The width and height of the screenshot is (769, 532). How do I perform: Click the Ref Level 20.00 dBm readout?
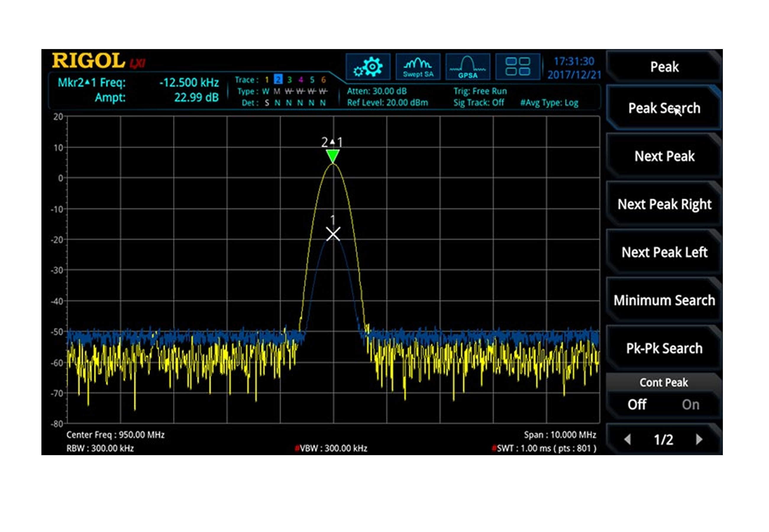tap(387, 103)
